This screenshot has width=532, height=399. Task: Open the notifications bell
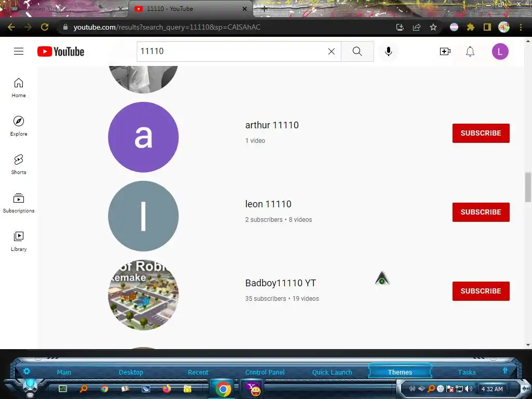click(x=470, y=51)
